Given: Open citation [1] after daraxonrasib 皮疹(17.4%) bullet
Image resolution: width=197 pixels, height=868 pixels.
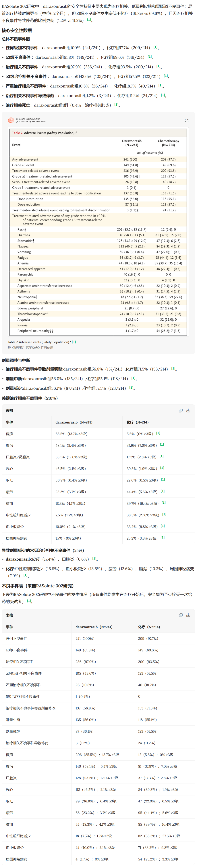Looking at the screenshot, I should pos(94,559).
